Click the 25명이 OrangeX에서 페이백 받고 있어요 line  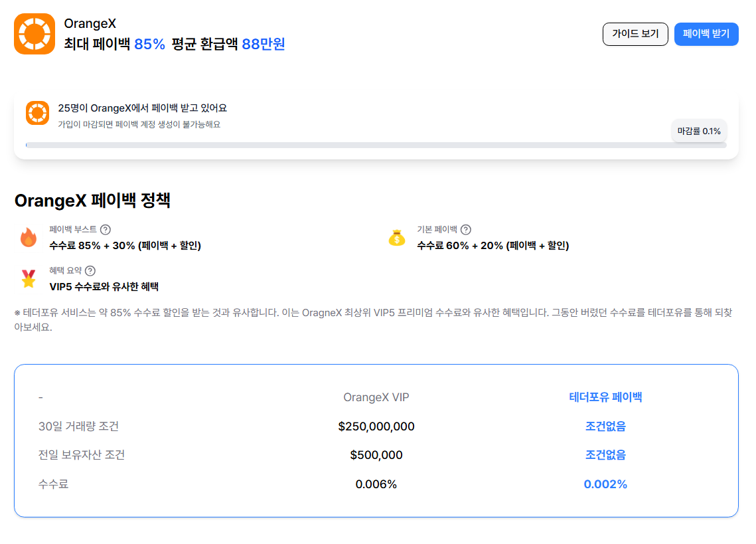point(142,108)
